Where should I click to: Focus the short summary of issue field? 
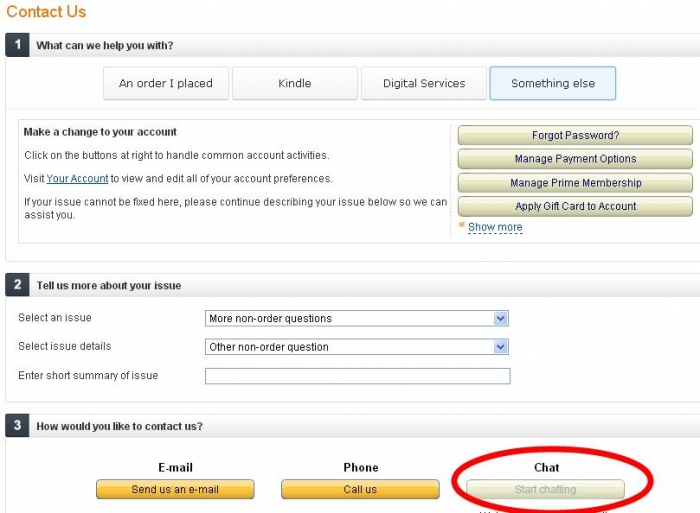(358, 376)
